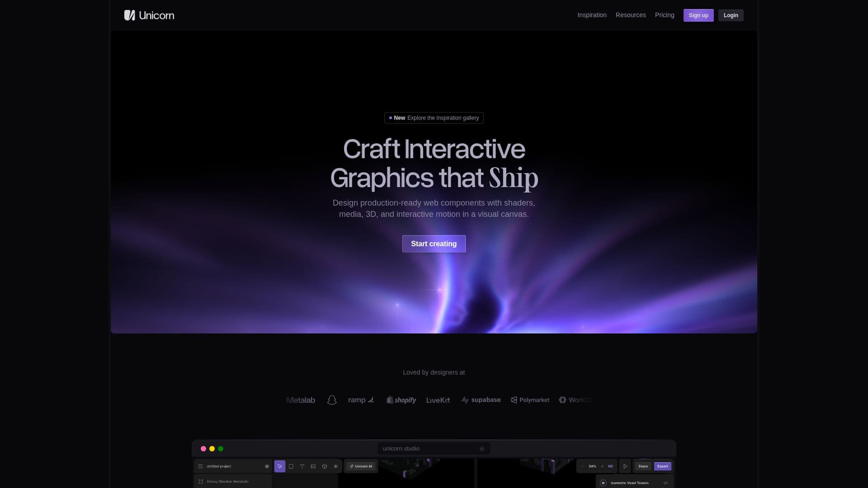Click the Start creating button
Viewport: 868px width, 488px height.
(434, 244)
